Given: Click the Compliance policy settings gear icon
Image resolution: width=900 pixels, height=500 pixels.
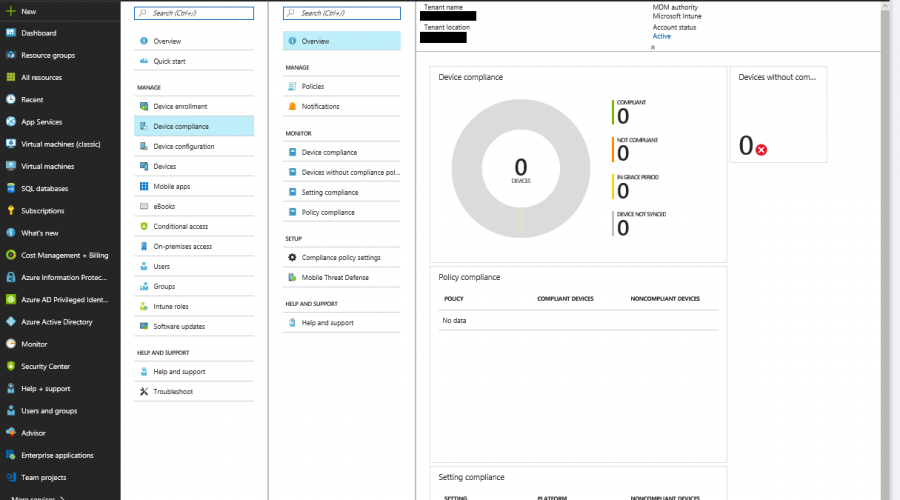Looking at the screenshot, I should point(292,257).
